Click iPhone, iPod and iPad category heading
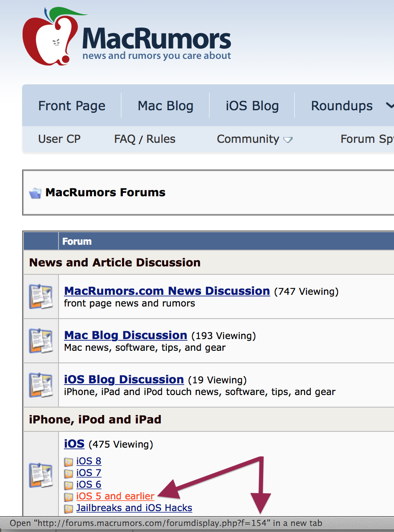 pyautogui.click(x=95, y=419)
